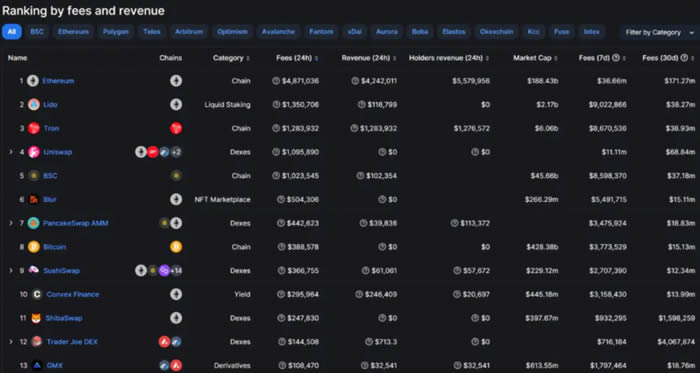Sort by the Revenue (24h) column header
700x373 pixels.
click(369, 58)
